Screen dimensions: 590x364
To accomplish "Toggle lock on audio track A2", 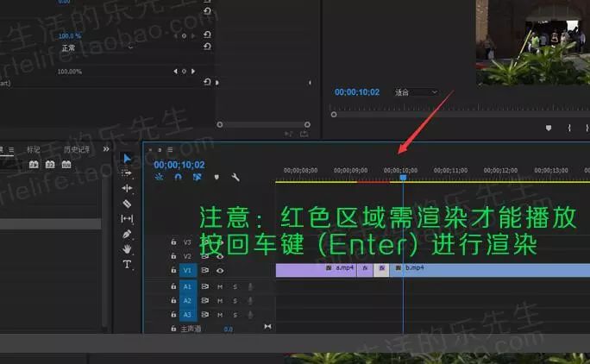I will tap(173, 300).
